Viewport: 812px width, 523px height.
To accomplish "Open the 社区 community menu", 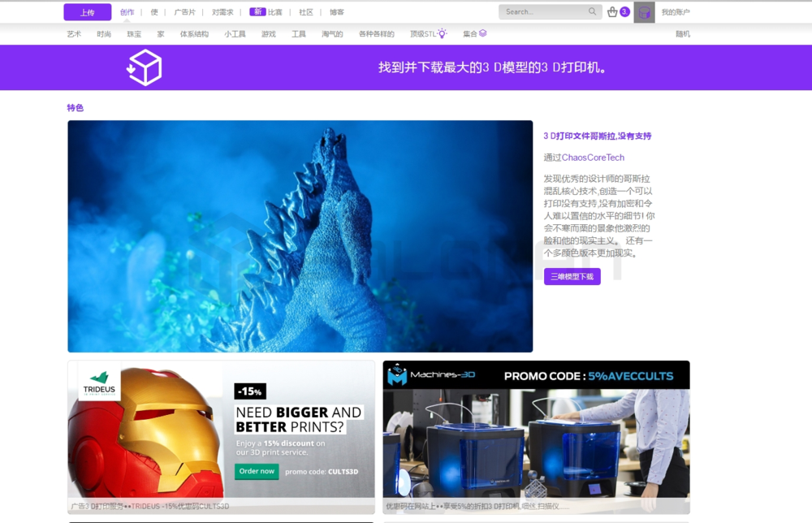I will pyautogui.click(x=306, y=12).
